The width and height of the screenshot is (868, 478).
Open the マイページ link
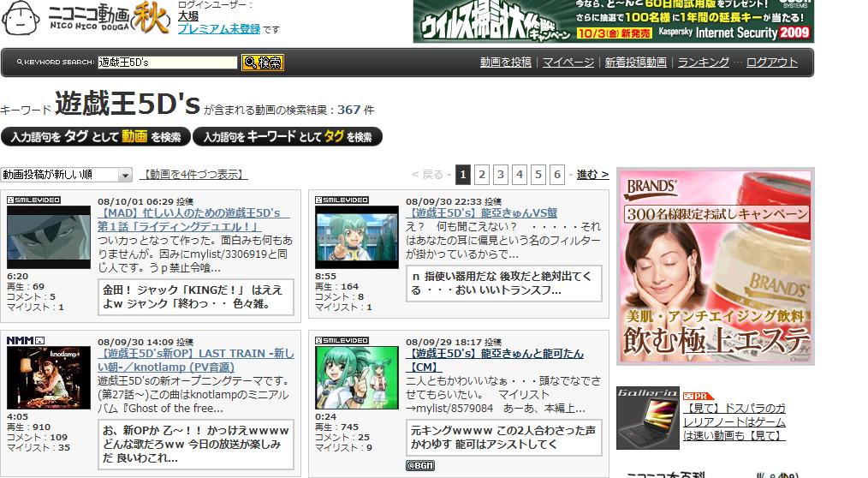[568, 62]
